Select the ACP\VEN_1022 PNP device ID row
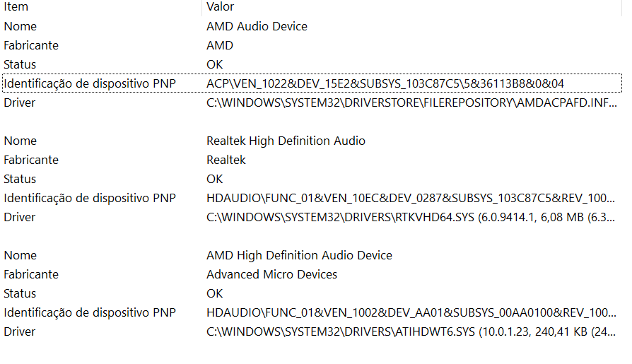632x364 pixels. pyautogui.click(x=312, y=83)
